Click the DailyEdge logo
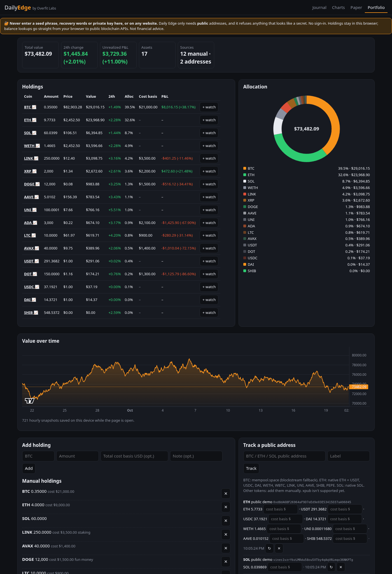 18,8
